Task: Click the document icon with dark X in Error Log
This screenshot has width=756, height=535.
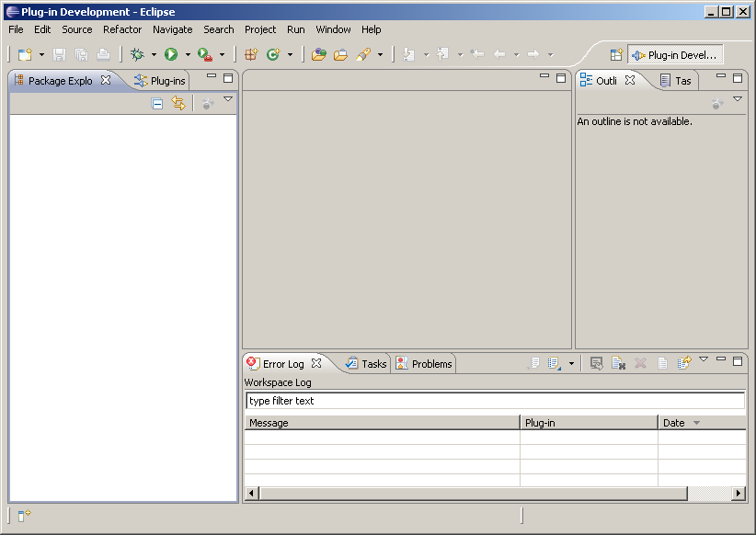Action: (x=618, y=363)
